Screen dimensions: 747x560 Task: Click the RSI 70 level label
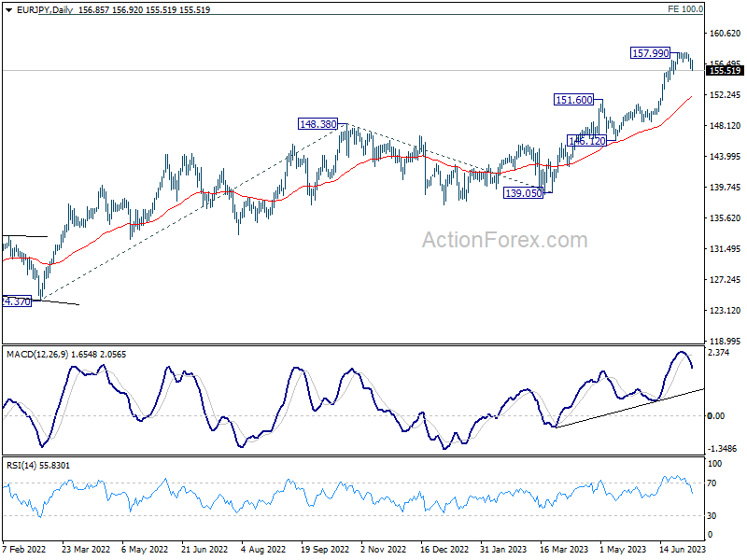(712, 483)
